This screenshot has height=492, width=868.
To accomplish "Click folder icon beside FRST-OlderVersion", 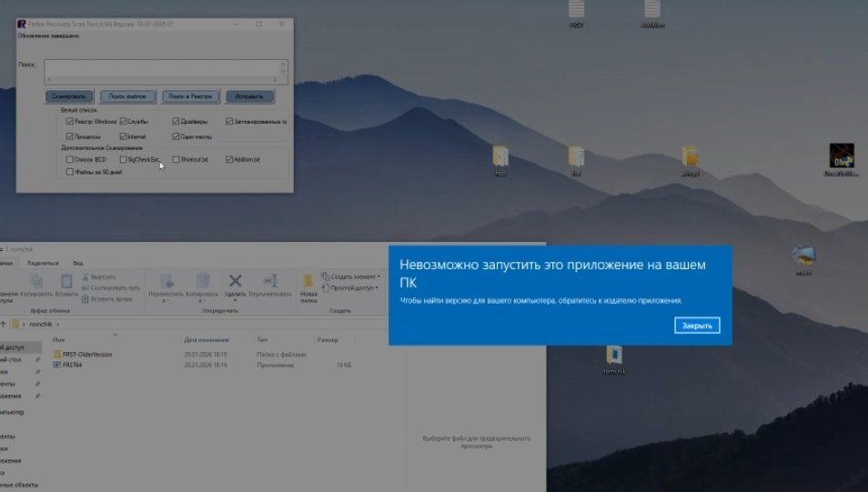I will pyautogui.click(x=57, y=354).
